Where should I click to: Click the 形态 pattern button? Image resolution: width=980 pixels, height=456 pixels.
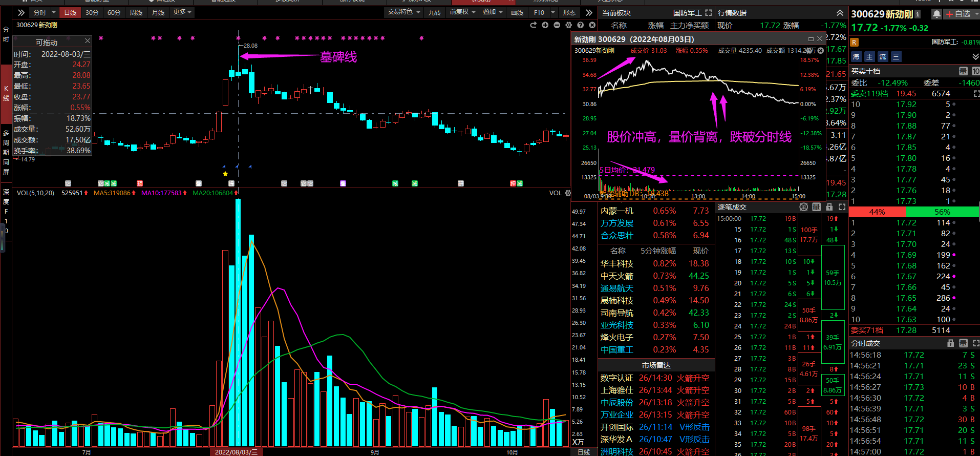pyautogui.click(x=569, y=12)
